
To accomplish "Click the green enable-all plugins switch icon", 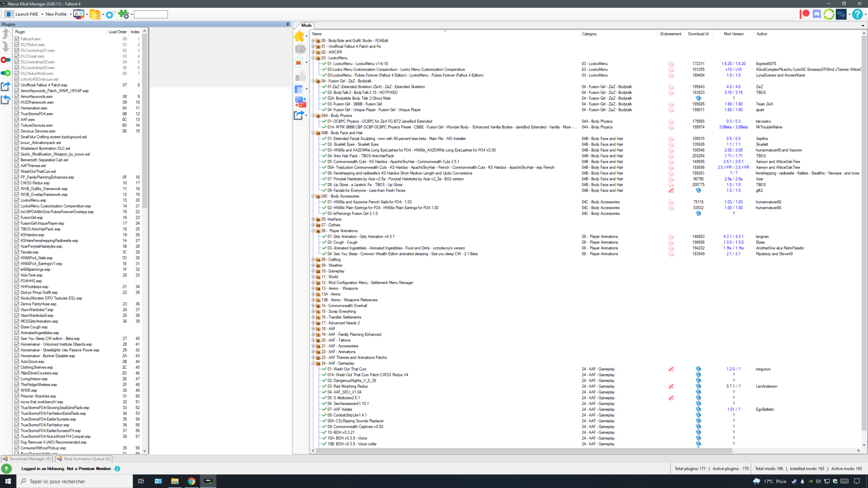I will click(x=5, y=73).
